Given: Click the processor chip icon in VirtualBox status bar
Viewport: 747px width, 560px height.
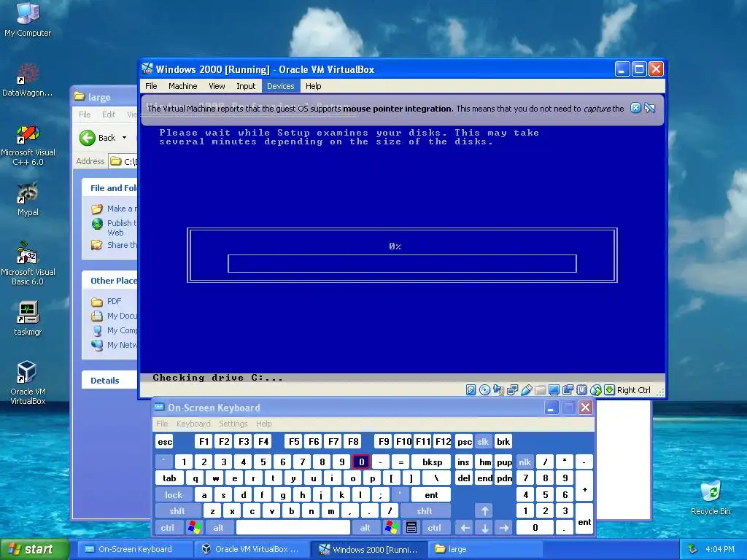Looking at the screenshot, I should pyautogui.click(x=581, y=390).
